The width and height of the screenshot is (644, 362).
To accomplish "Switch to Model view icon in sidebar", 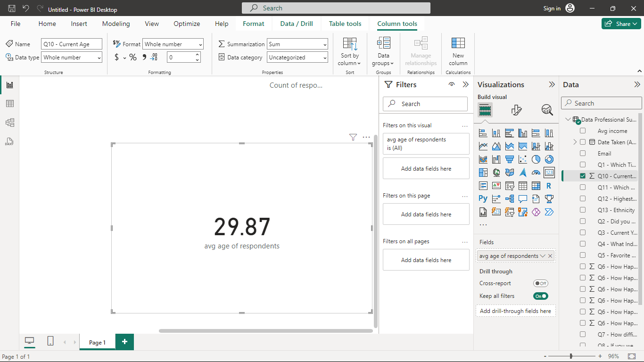I will tap(9, 123).
